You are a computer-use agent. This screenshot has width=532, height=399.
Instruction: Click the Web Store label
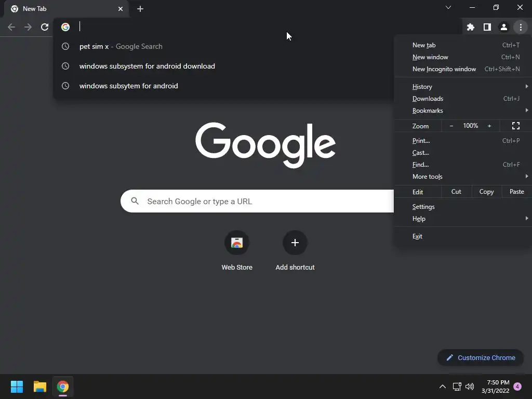[237, 268]
